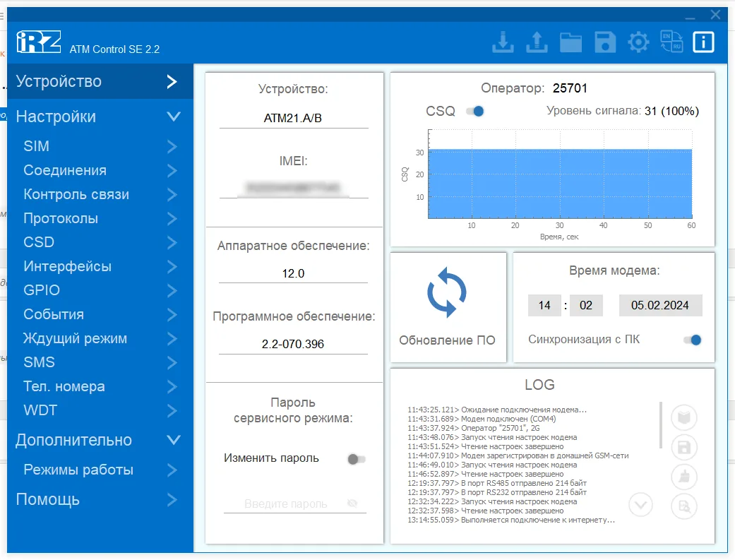Expand the Соединения item arrow
This screenshot has height=560, width=735.
172,170
